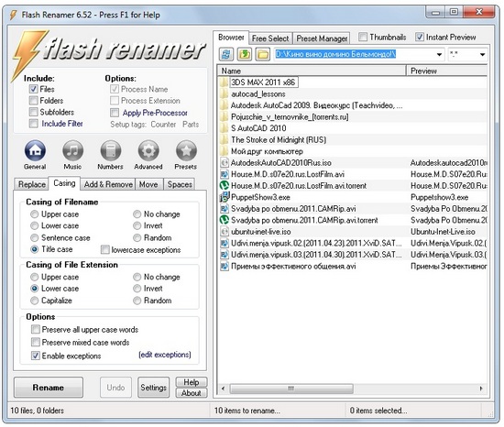Select Upper case for filename casing
The width and height of the screenshot is (504, 427).
point(35,214)
